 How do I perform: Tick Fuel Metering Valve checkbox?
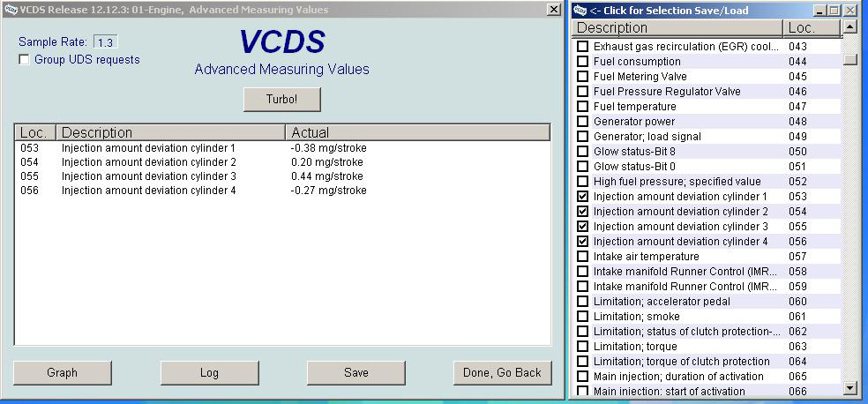click(x=582, y=77)
